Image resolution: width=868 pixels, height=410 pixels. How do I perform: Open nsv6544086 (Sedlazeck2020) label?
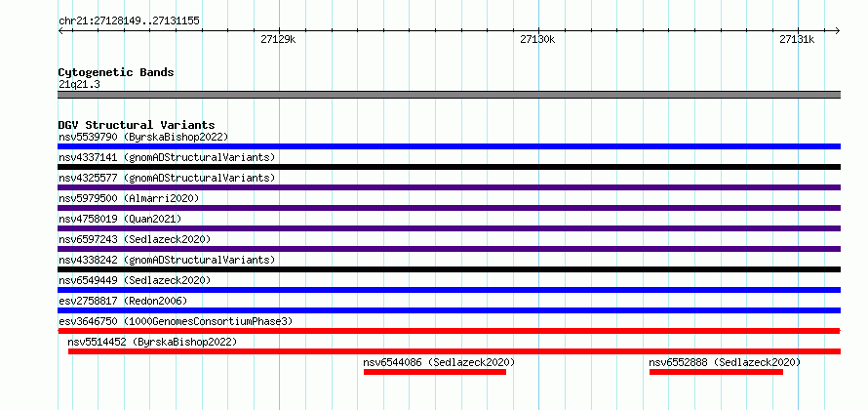439,362
